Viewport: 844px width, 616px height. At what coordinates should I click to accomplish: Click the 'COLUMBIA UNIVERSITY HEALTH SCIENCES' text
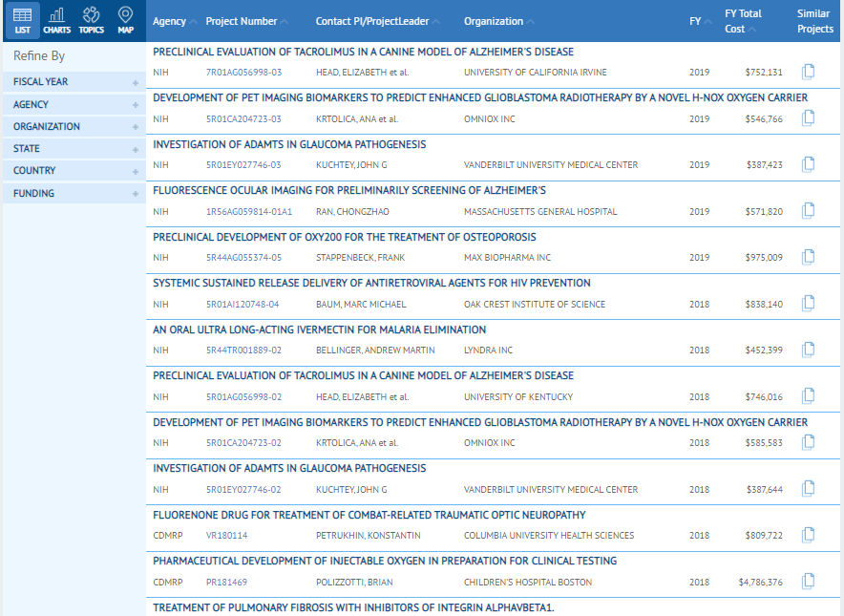pyautogui.click(x=549, y=535)
